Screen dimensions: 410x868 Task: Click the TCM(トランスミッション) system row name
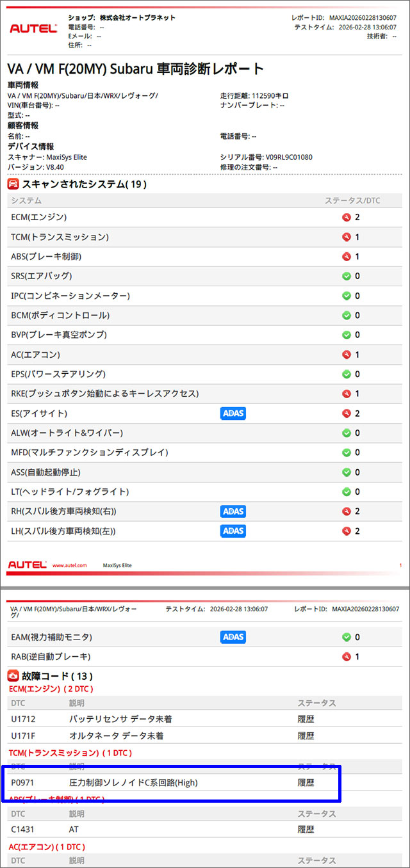(60, 237)
